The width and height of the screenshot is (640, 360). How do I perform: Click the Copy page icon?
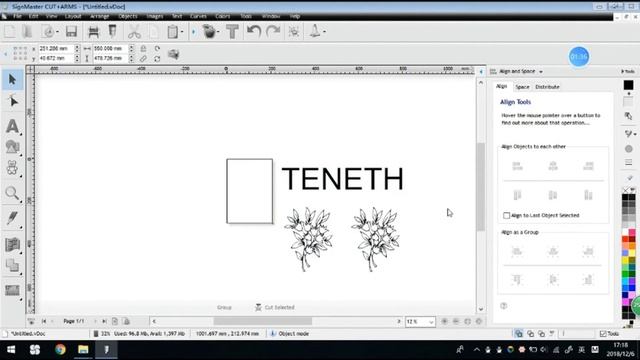pyautogui.click(x=153, y=31)
